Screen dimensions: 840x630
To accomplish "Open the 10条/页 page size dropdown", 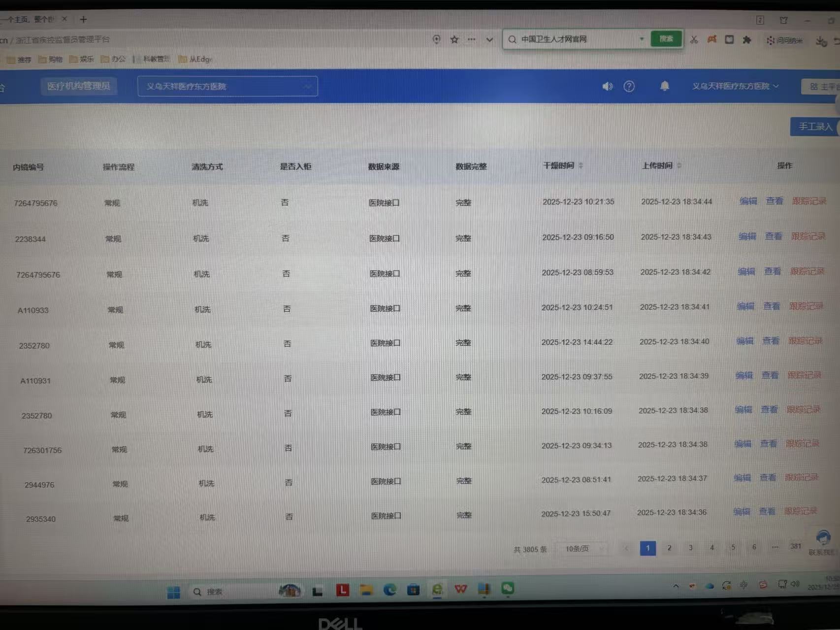I will tap(581, 548).
